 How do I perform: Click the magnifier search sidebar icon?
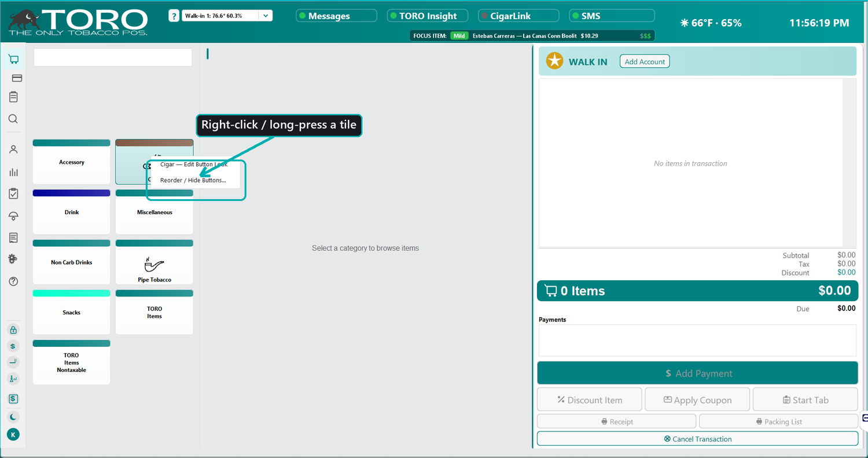[x=13, y=119]
